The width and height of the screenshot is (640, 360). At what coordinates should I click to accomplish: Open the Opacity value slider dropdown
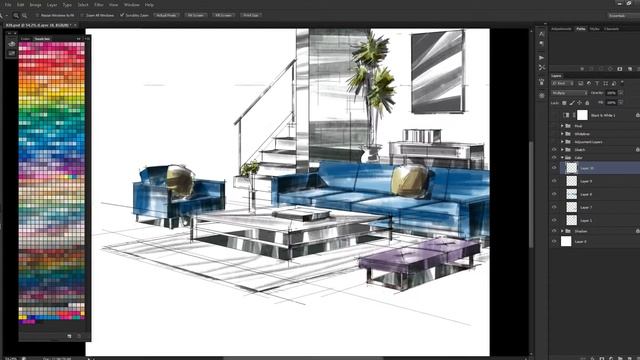pos(621,93)
